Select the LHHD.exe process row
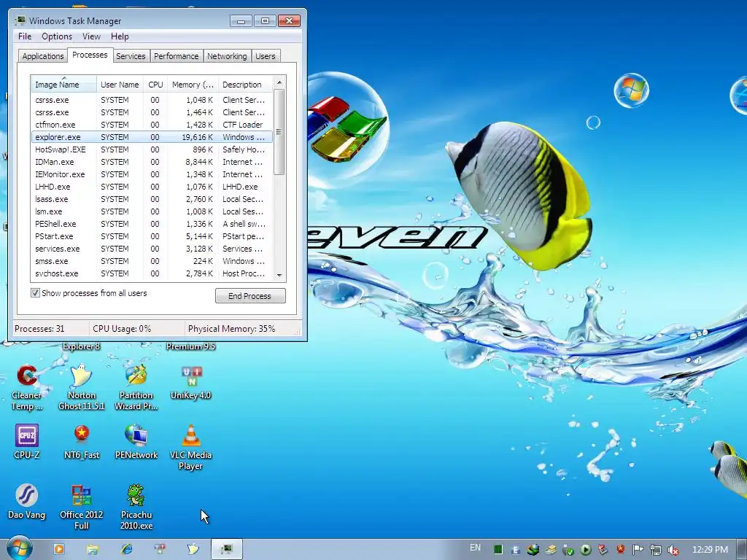747x560 pixels. 152,187
